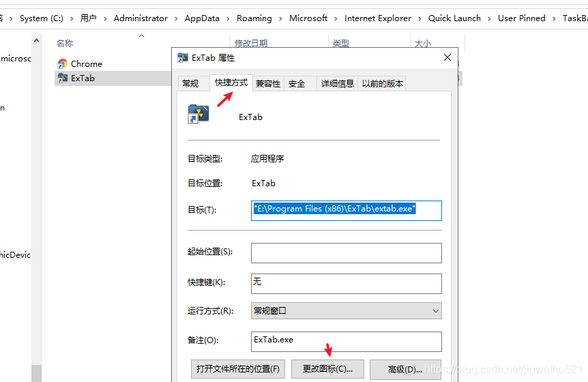Click the navigation pane scroll up arrow
This screenshot has height=382, width=588.
pos(36,40)
